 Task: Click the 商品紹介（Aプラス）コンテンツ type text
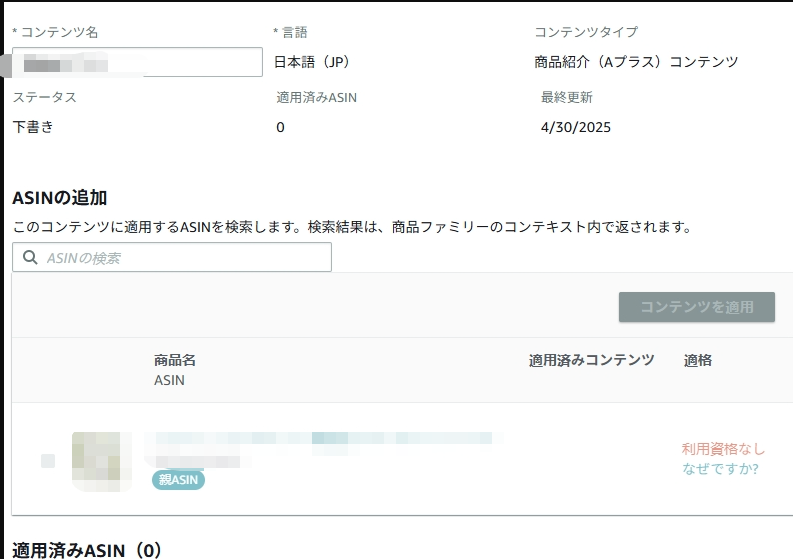pos(636,62)
